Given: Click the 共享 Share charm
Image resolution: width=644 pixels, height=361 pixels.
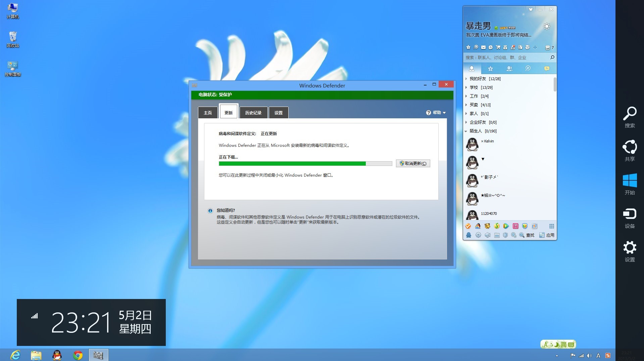Looking at the screenshot, I should coord(630,151).
